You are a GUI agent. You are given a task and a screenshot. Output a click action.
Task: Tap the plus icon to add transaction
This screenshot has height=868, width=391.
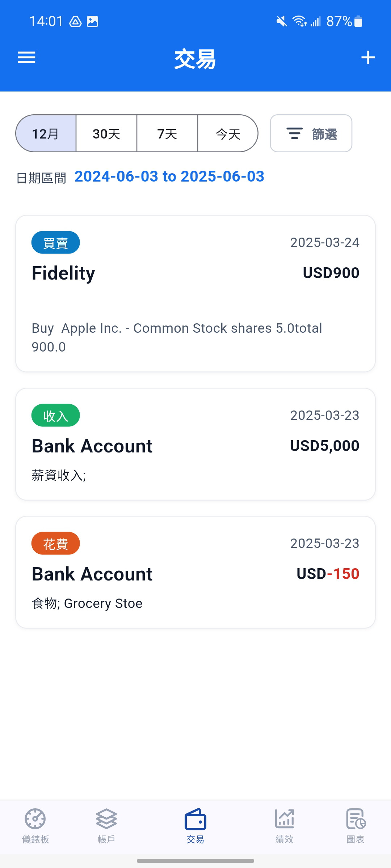pyautogui.click(x=368, y=58)
